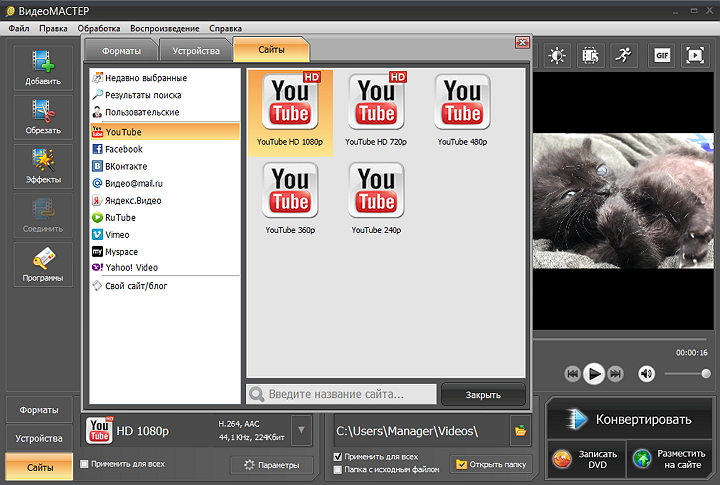Click the GIF creation icon

[662, 56]
